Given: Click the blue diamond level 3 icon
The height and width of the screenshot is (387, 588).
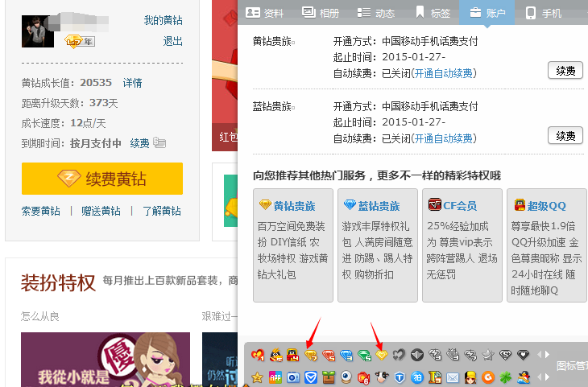Looking at the screenshot, I should point(346,355).
